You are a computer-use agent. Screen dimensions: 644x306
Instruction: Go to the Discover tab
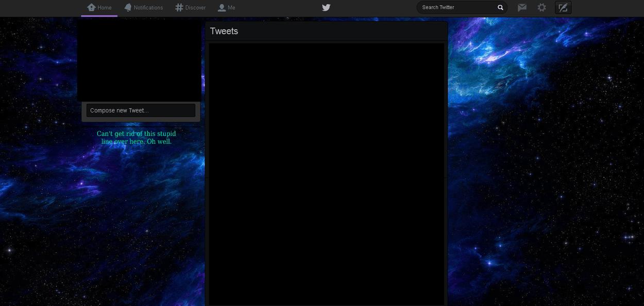click(x=190, y=8)
